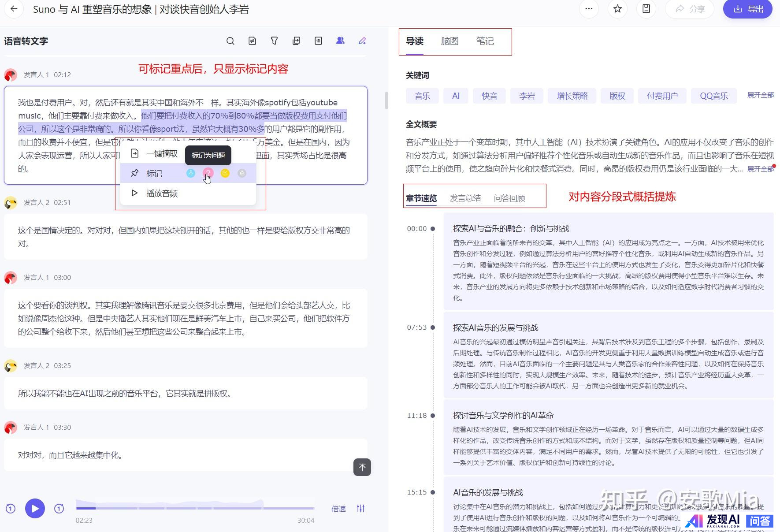780x532 pixels.
Task: Click the 增长策略 keyword tag
Action: pos(572,96)
